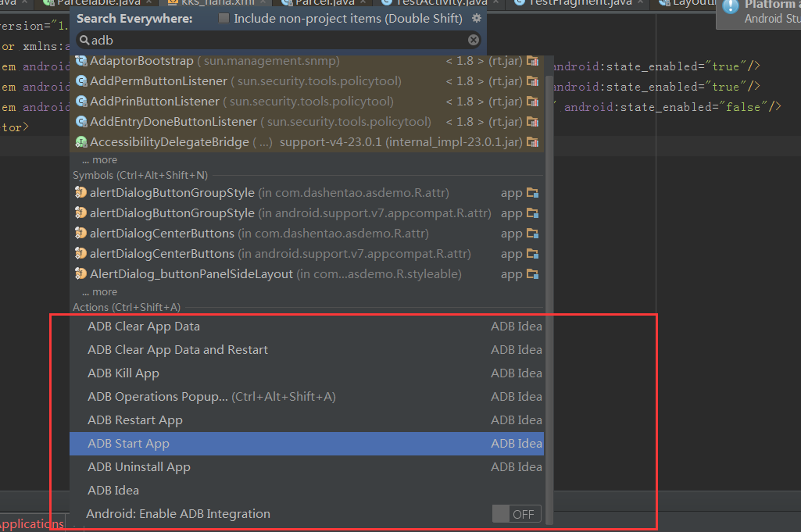Click the AccessibilityDelegateBridge class icon

[81, 142]
